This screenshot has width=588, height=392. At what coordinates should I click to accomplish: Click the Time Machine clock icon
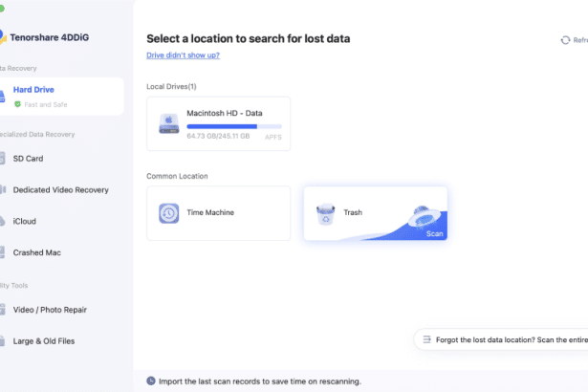pos(168,213)
